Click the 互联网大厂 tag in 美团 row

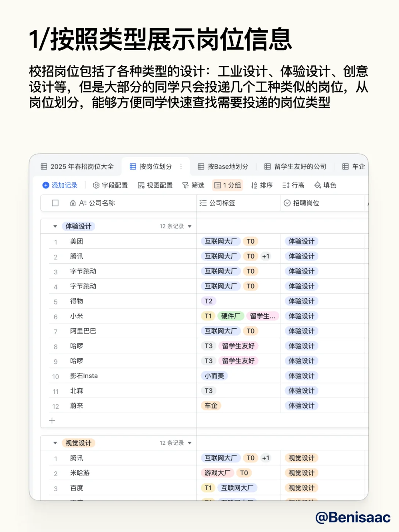tap(221, 241)
